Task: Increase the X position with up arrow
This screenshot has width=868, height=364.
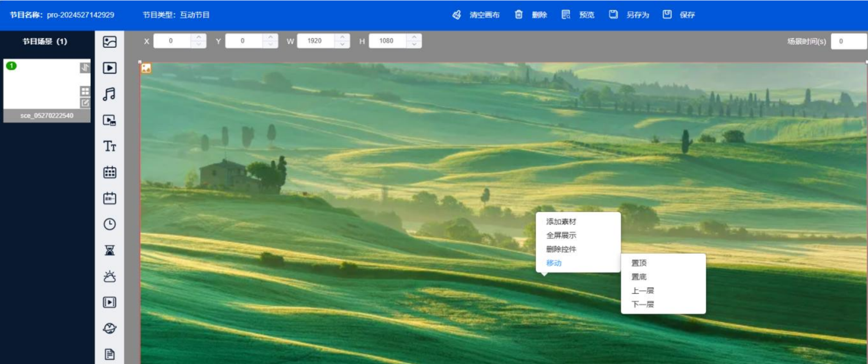Action: pyautogui.click(x=199, y=37)
